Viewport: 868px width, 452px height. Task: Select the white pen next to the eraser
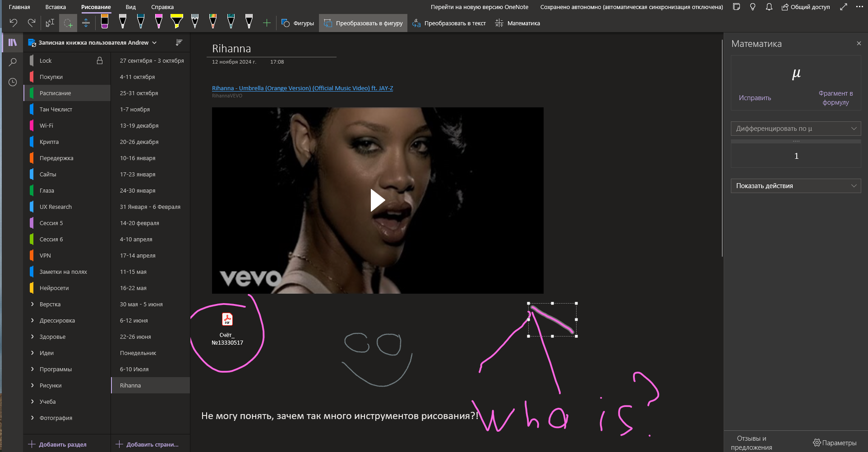coord(122,22)
